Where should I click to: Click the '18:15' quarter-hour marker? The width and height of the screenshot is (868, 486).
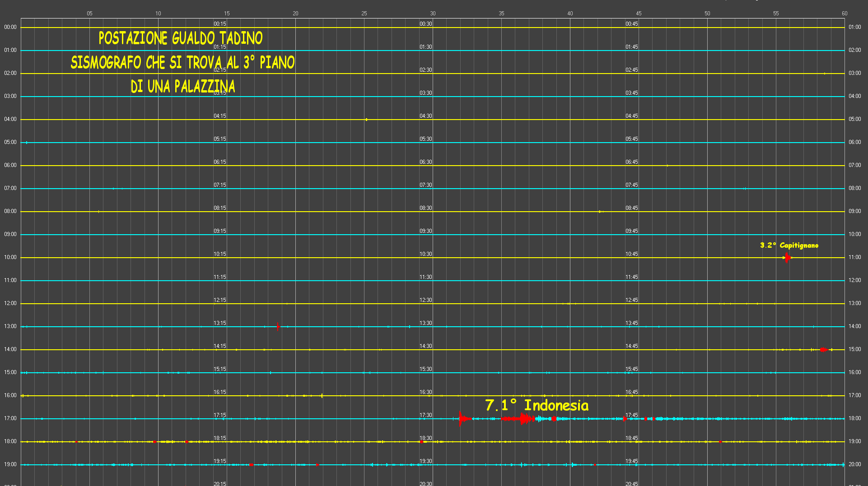click(220, 438)
